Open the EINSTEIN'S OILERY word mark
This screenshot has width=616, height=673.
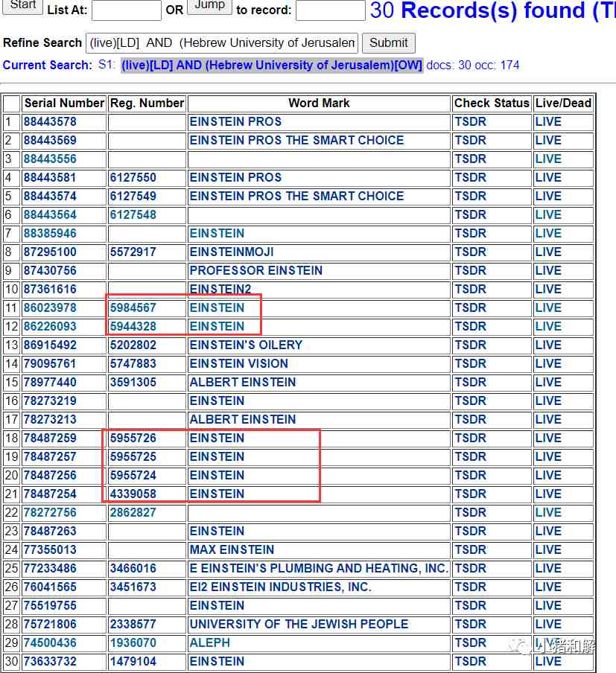coord(246,345)
